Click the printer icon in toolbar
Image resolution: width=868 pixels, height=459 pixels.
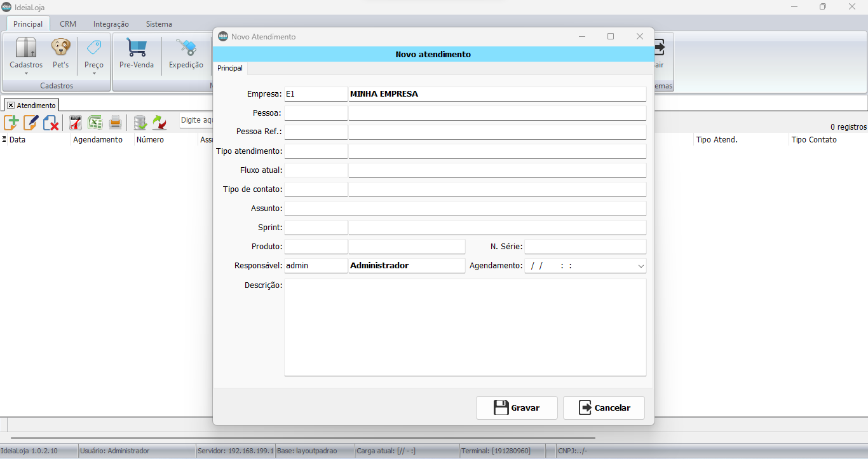coord(115,123)
